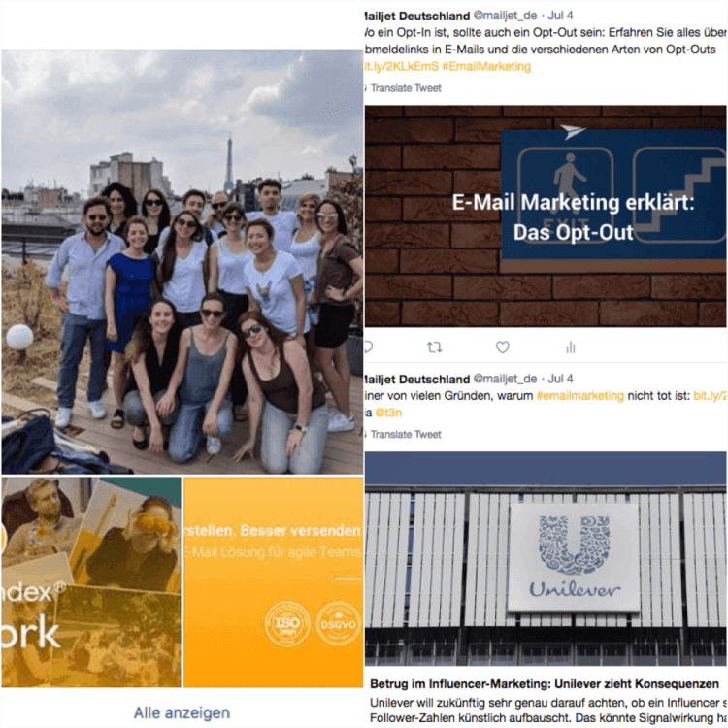728x728 pixels.
Task: Open the E-Mail Marketing erklärt Opt-Out card
Action: click(x=546, y=216)
